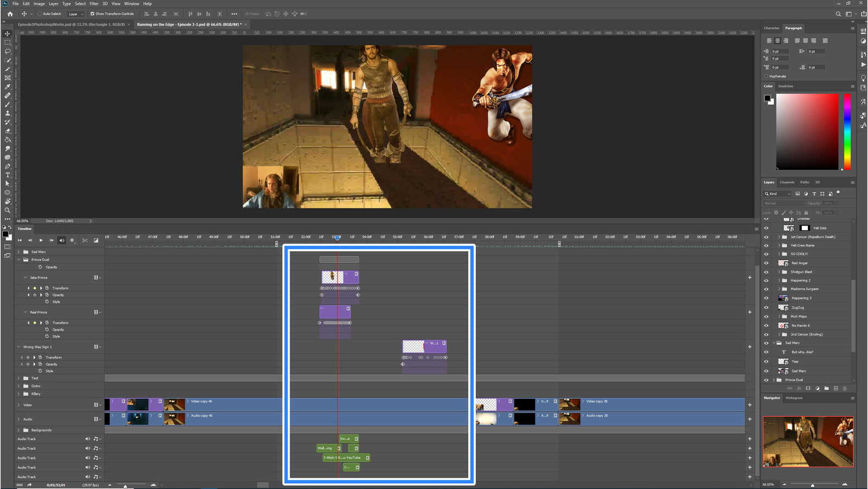This screenshot has width=868, height=489.
Task: Center align text in Paragraph panel
Action: tap(777, 41)
